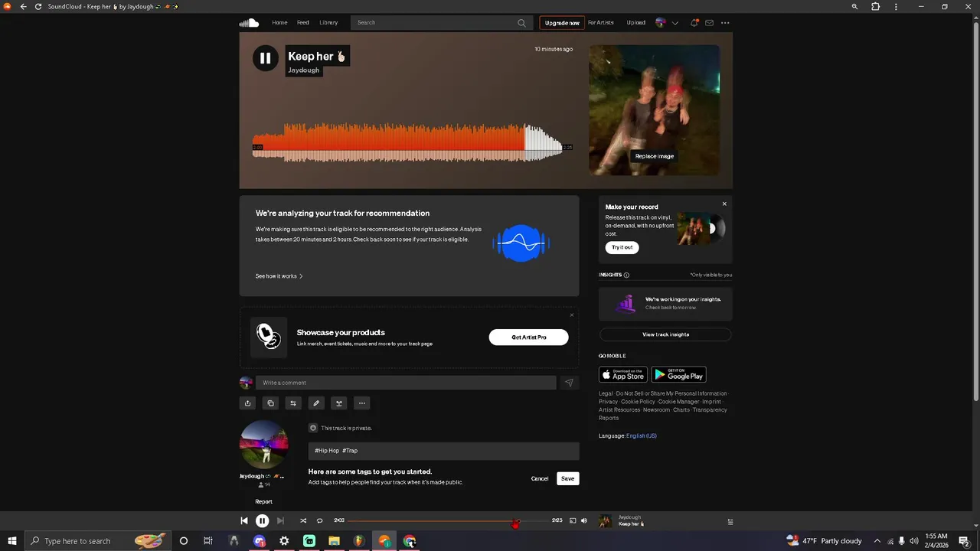The width and height of the screenshot is (980, 551).
Task: Click the Write a comment field
Action: (406, 383)
